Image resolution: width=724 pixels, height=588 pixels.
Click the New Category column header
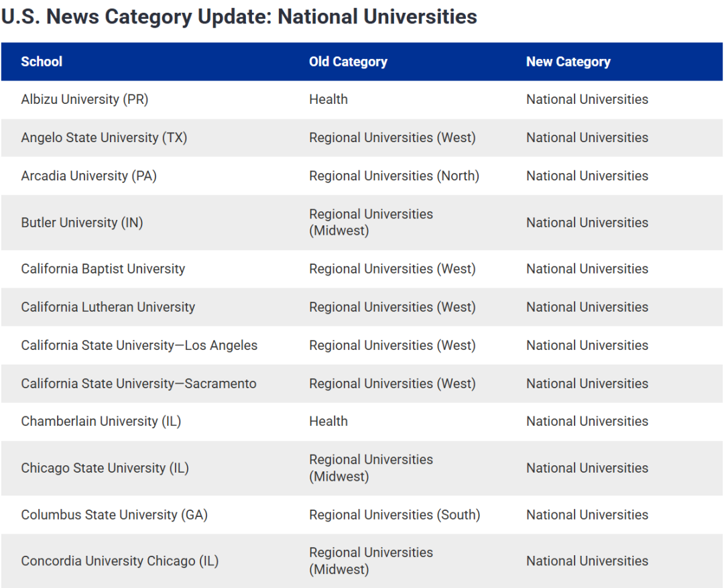tap(568, 62)
